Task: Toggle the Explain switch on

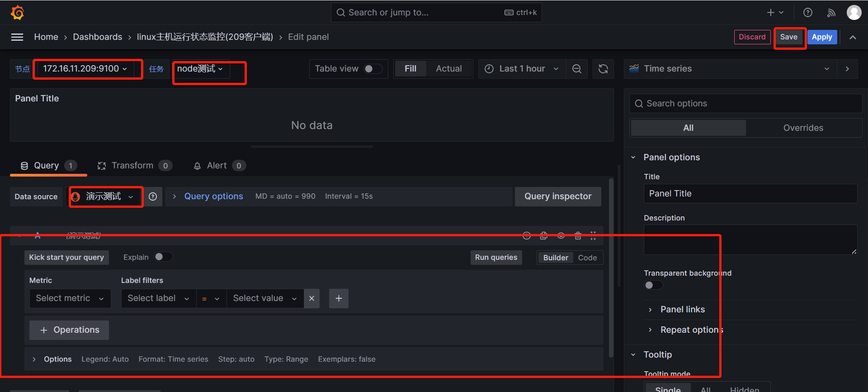Action: click(163, 257)
